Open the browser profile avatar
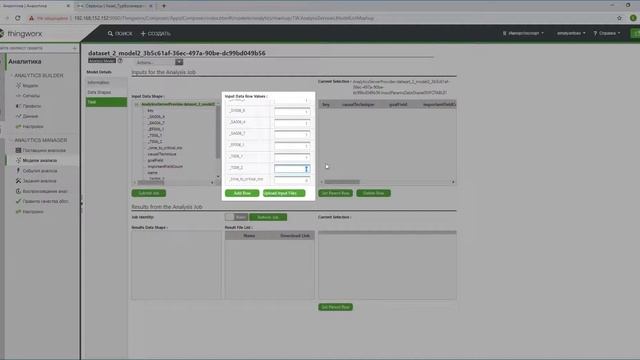This screenshot has height=360, width=640. 633,18
